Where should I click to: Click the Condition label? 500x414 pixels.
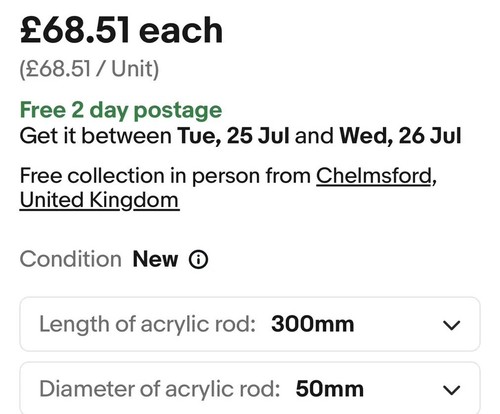coord(71,259)
